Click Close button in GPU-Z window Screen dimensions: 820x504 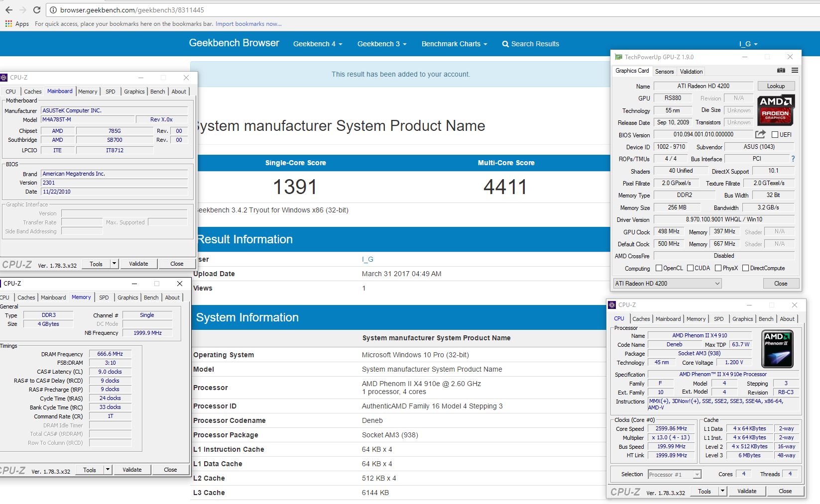[781, 284]
